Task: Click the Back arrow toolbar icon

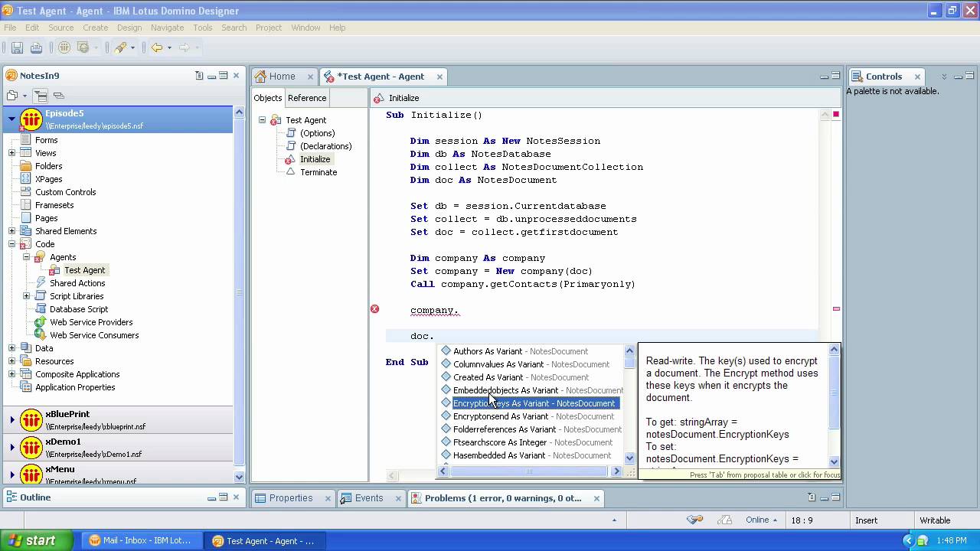Action: pyautogui.click(x=157, y=47)
